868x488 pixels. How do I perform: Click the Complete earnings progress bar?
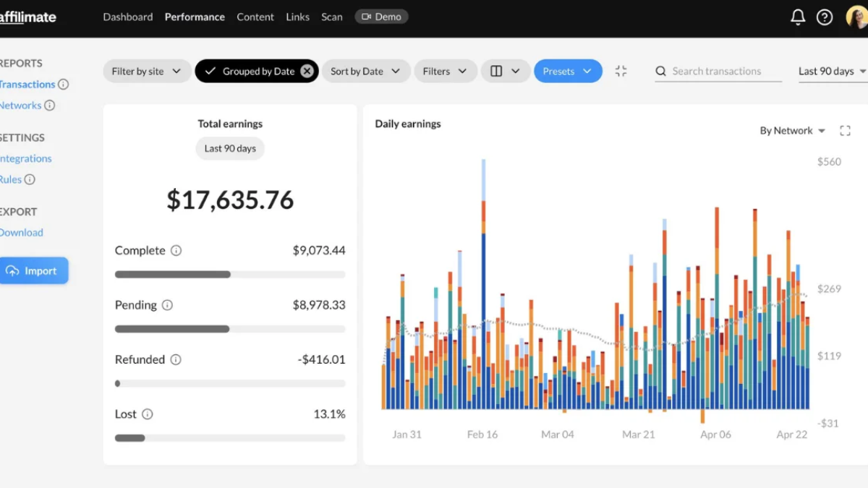point(230,275)
